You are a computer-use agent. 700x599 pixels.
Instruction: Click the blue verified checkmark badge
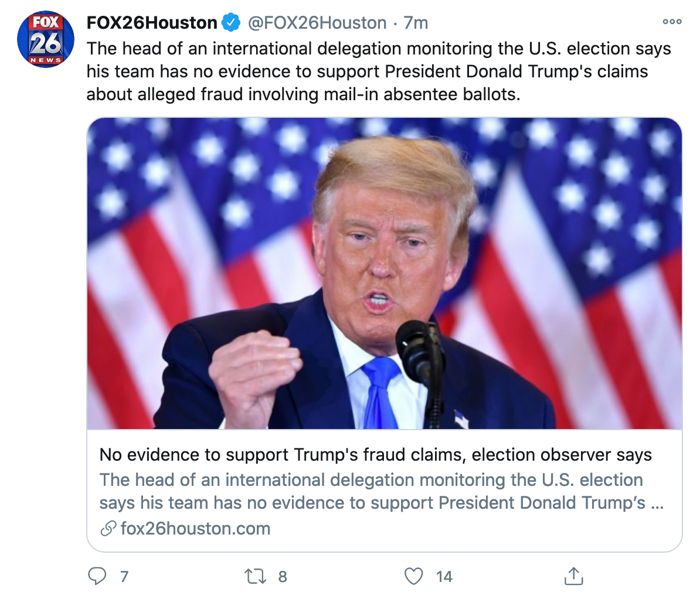click(x=231, y=23)
